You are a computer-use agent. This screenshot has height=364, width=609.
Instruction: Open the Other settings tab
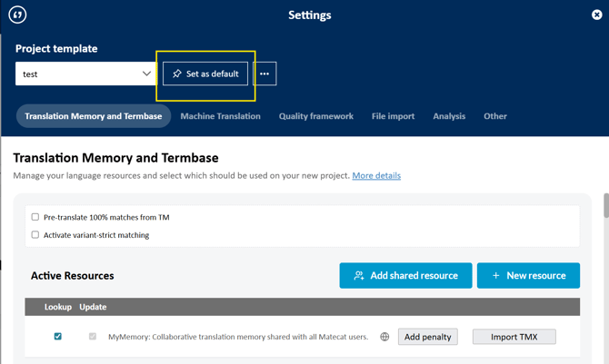pyautogui.click(x=495, y=116)
